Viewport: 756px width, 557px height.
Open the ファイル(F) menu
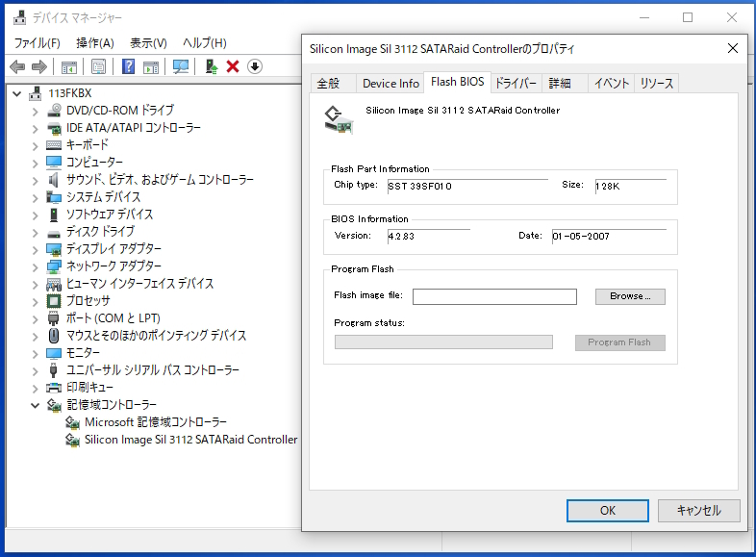pyautogui.click(x=38, y=43)
